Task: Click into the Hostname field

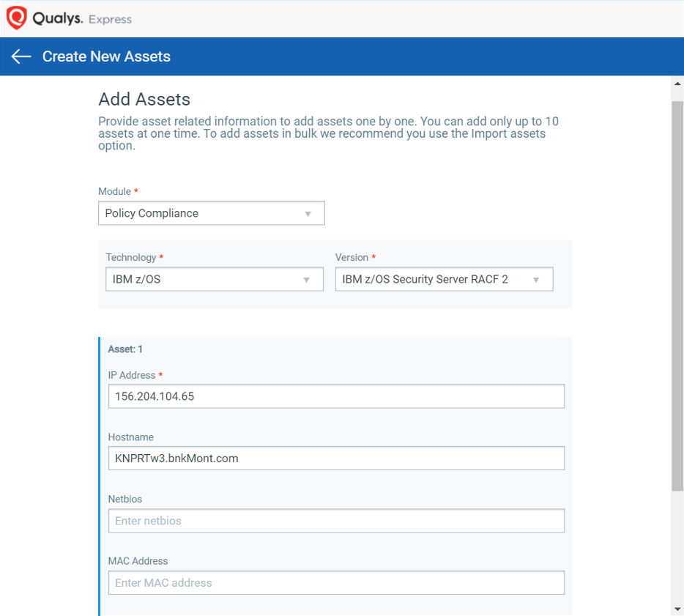Action: (x=336, y=458)
